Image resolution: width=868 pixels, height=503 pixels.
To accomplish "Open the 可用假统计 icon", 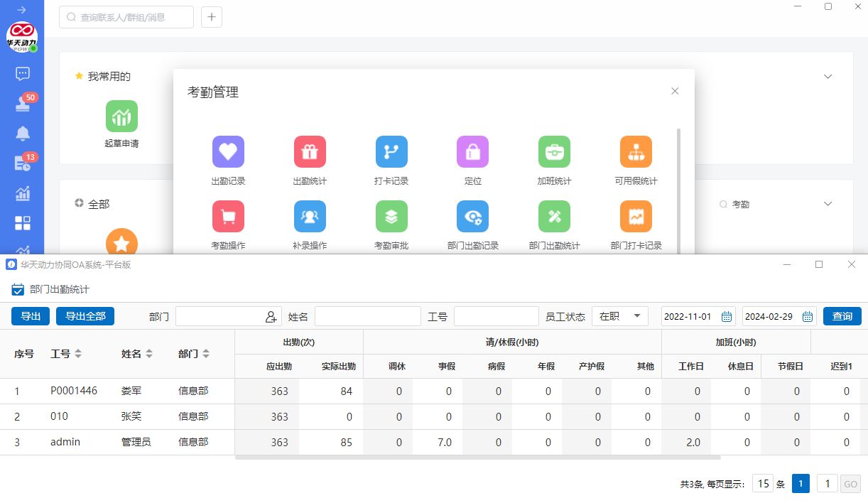I will [x=636, y=152].
